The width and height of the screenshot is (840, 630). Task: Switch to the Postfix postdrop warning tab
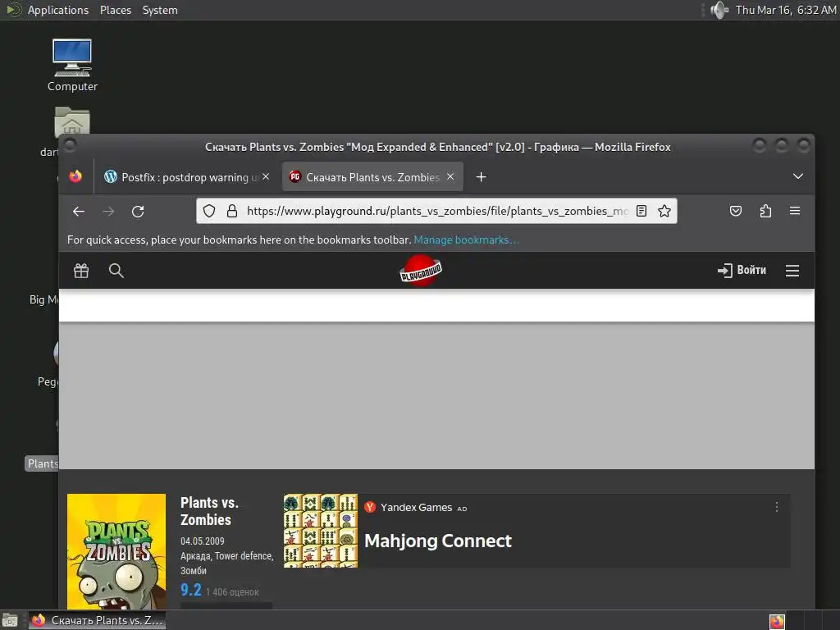(187, 177)
